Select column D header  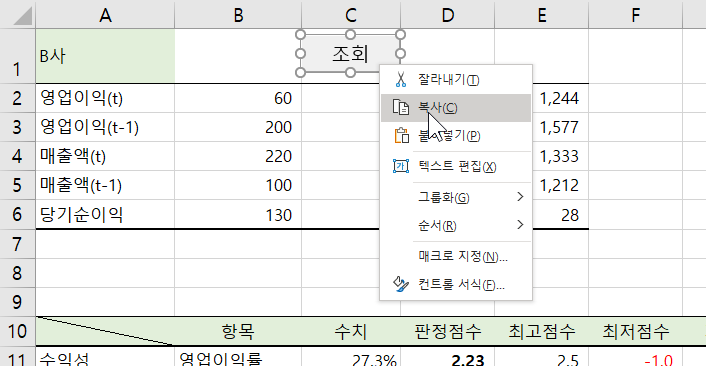pos(447,15)
